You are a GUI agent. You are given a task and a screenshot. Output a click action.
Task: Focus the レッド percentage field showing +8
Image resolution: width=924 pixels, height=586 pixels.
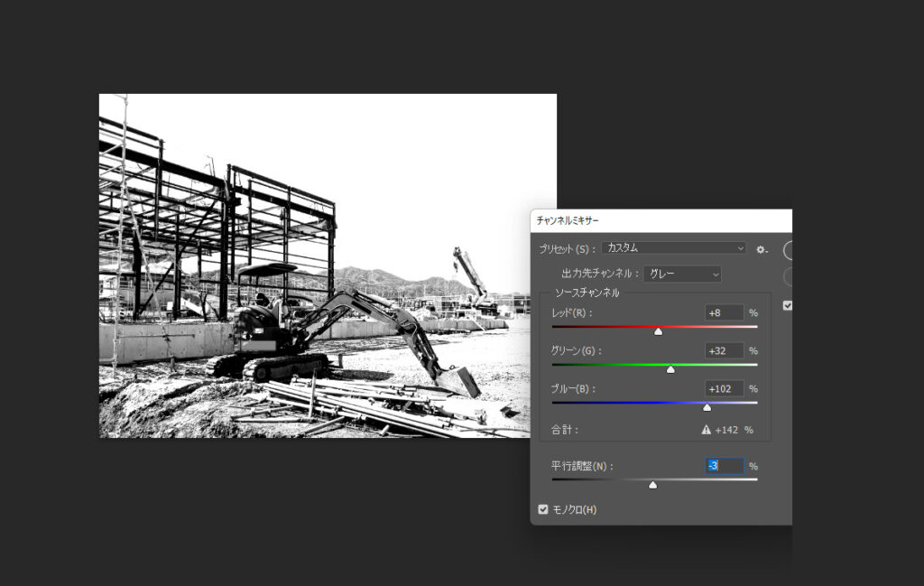click(x=725, y=312)
